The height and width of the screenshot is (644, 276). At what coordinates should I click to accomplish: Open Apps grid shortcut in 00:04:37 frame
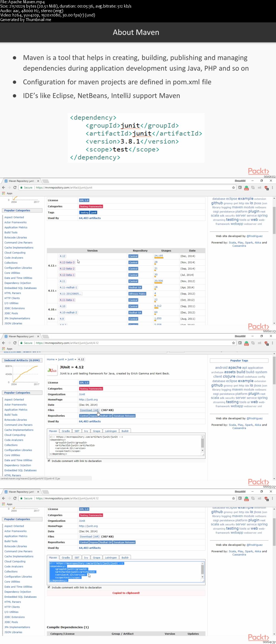tap(4, 504)
